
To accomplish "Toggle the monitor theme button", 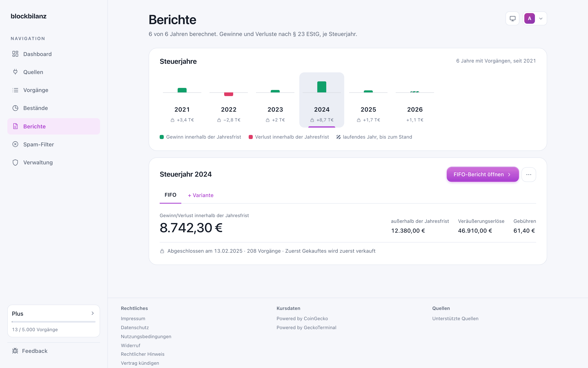I will click(512, 18).
